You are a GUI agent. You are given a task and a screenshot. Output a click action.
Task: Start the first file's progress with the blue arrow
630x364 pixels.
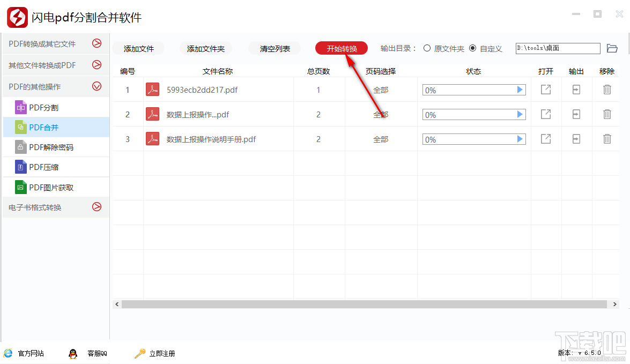point(520,90)
